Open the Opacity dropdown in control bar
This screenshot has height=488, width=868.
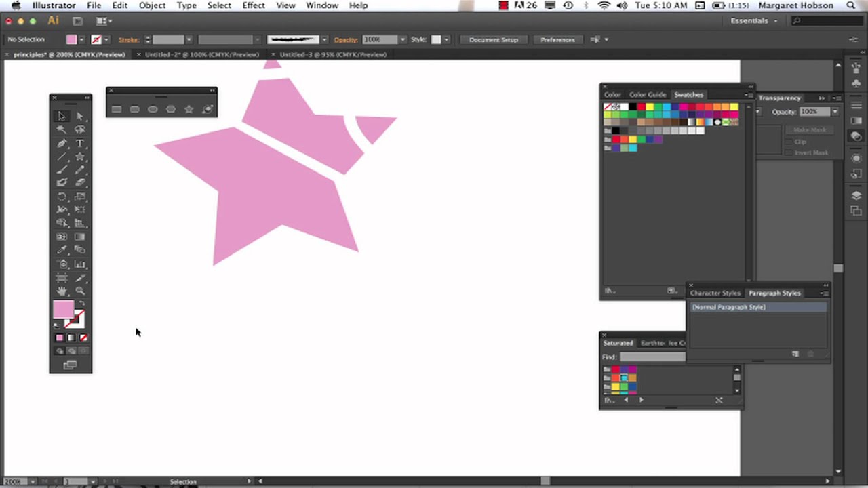402,39
